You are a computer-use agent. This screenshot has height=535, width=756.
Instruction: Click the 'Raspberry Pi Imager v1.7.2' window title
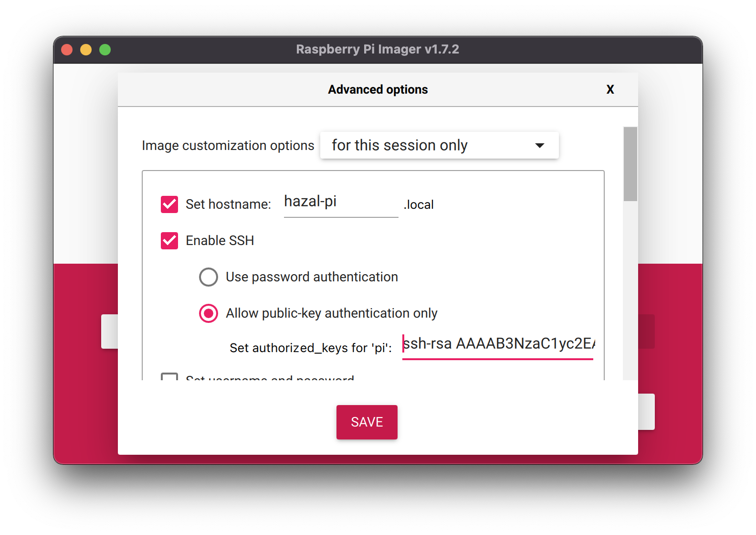click(x=378, y=49)
